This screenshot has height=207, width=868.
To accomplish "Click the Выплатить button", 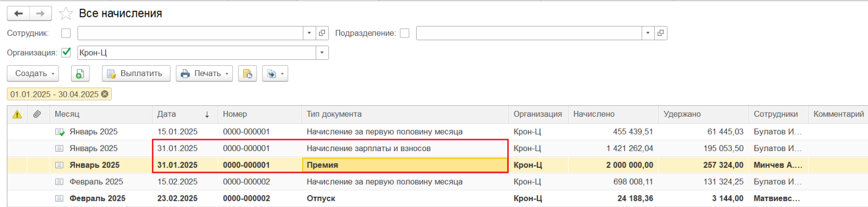I will point(136,73).
